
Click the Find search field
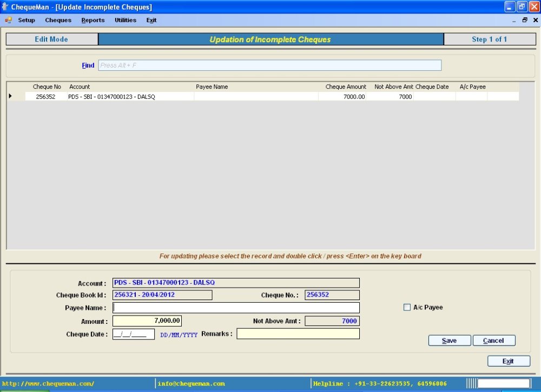pos(269,65)
